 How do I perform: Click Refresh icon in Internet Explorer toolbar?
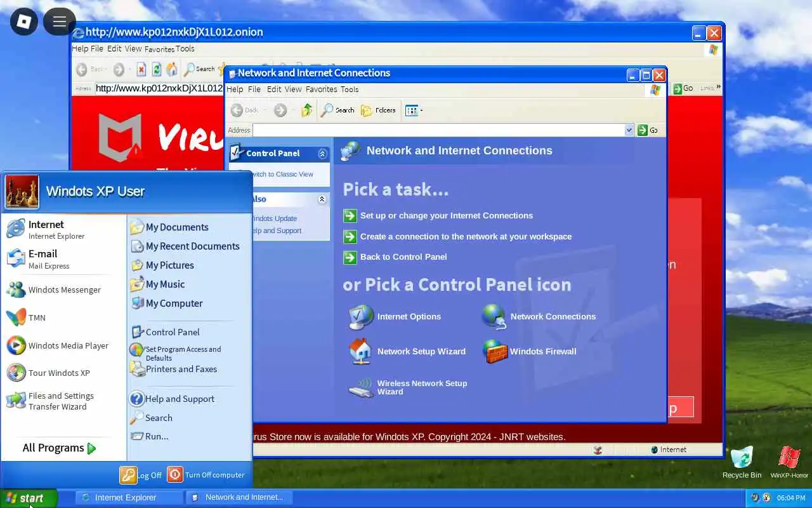pos(156,69)
